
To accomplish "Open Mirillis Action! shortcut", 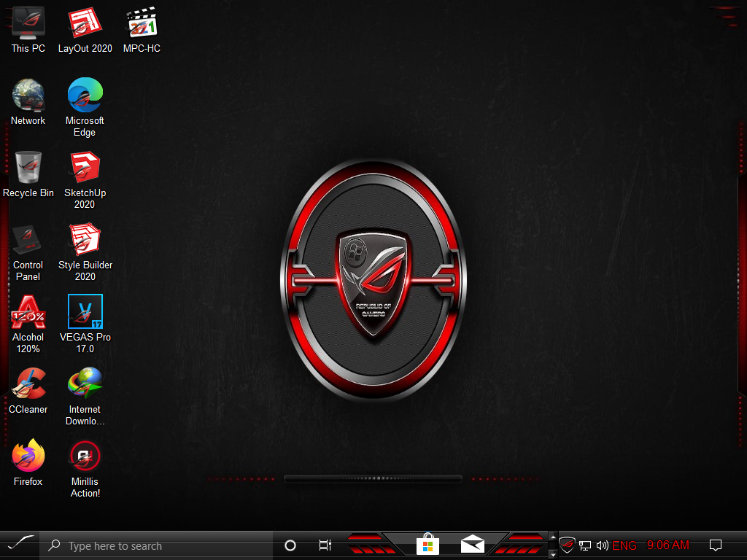I will click(85, 469).
